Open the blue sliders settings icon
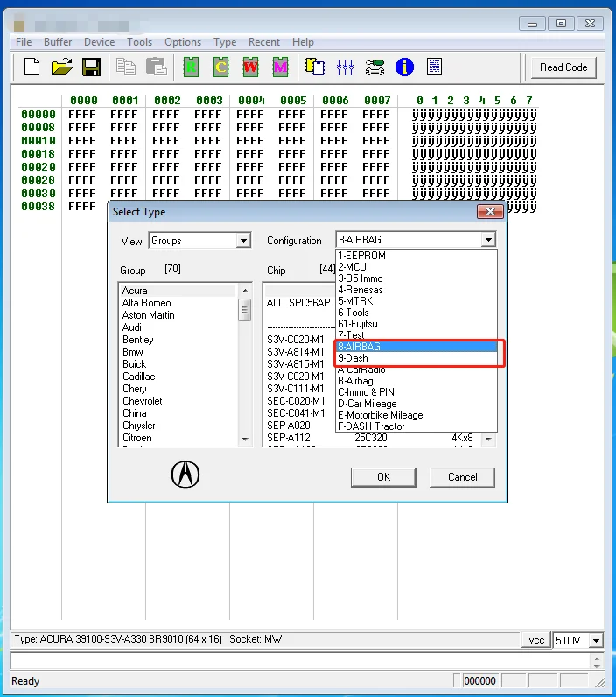The image size is (616, 697). [x=345, y=67]
